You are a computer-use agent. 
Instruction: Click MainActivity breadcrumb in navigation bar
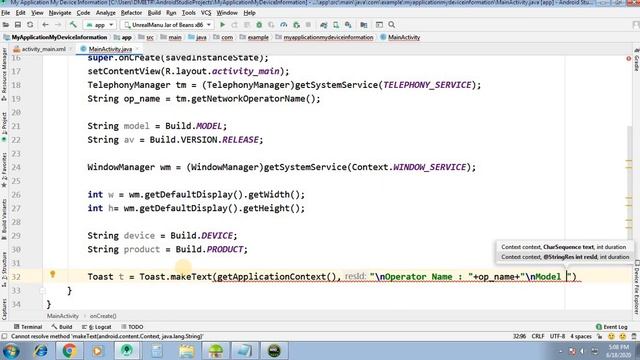[x=400, y=37]
